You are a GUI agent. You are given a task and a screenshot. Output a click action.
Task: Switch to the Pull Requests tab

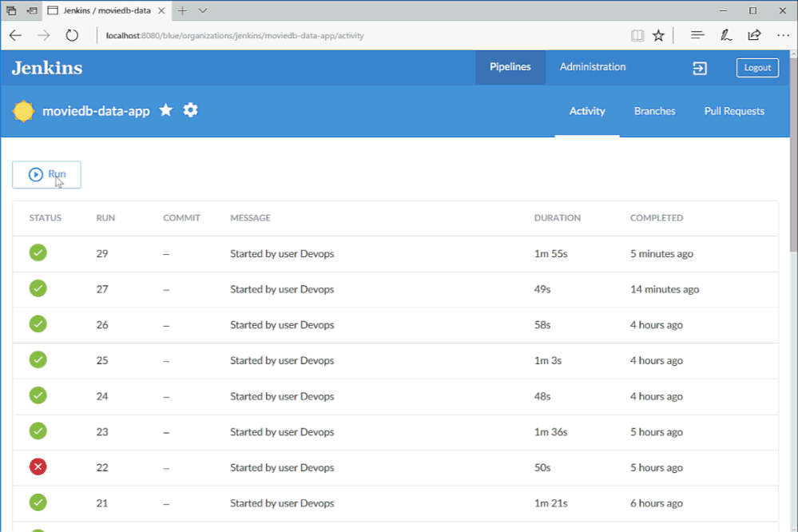coord(734,111)
